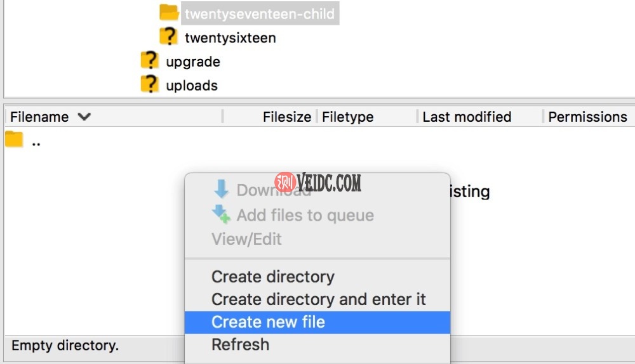Click the upgrade folder question-mark icon
This screenshot has width=635, height=364.
(x=149, y=61)
